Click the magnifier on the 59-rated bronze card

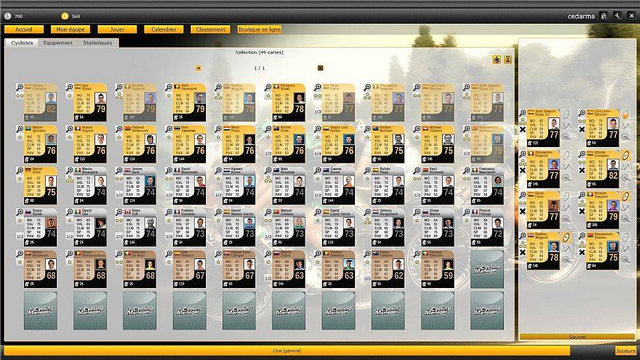[x=417, y=254]
